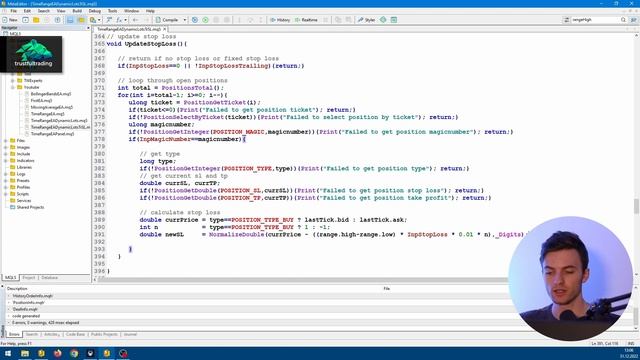Open the History profiling button
The height and width of the screenshot is (360, 640).
[x=280, y=20]
